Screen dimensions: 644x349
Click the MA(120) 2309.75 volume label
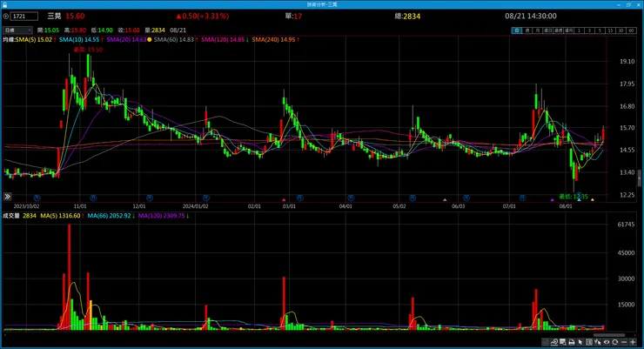pos(162,216)
